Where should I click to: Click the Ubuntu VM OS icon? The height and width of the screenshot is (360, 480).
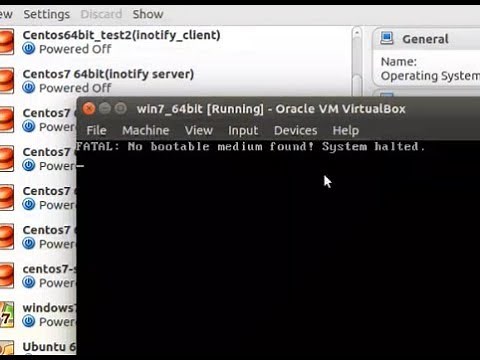tap(7, 349)
